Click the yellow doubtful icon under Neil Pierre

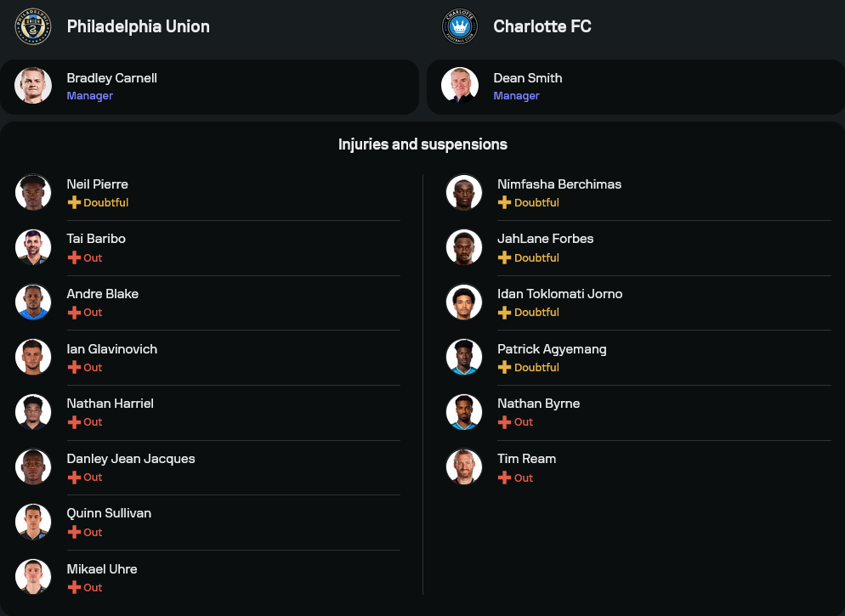coord(74,203)
